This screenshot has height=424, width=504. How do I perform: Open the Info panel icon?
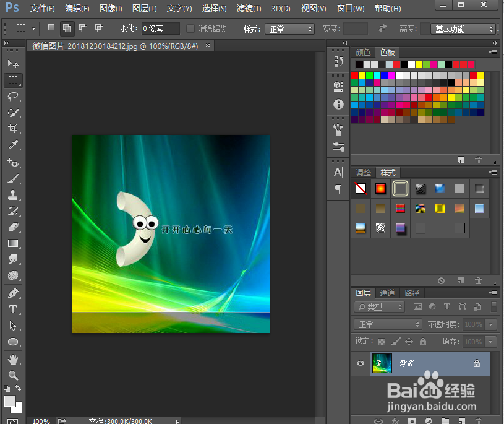tap(338, 104)
